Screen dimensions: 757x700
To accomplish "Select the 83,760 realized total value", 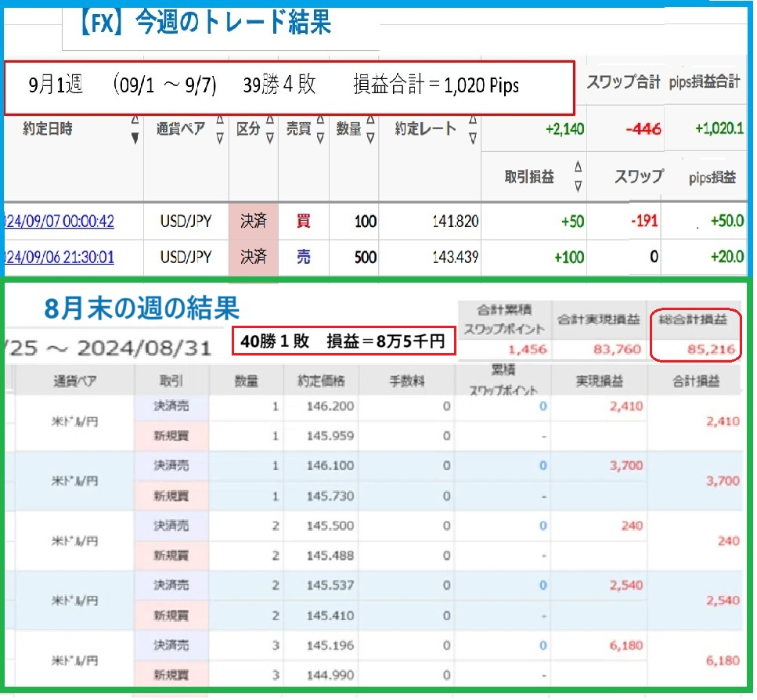I will pos(617,349).
